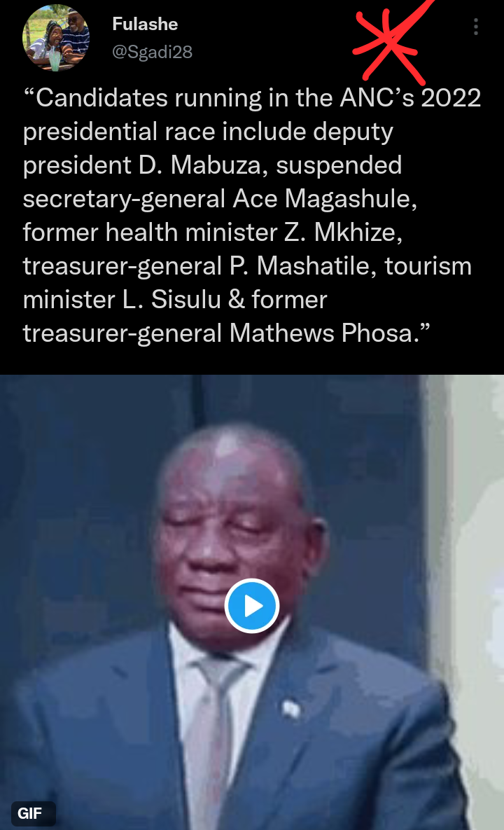
Task: Open the Fulashe display name link
Action: tap(145, 25)
